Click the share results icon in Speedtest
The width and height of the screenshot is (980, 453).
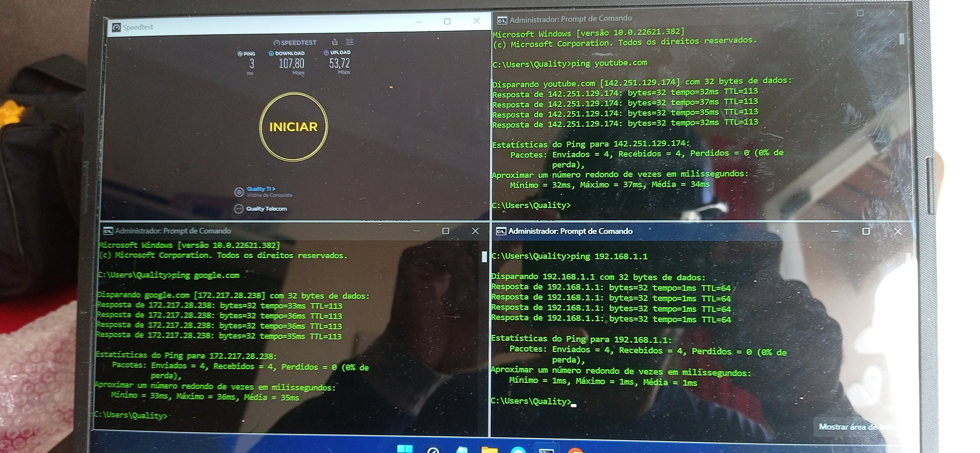(x=335, y=42)
